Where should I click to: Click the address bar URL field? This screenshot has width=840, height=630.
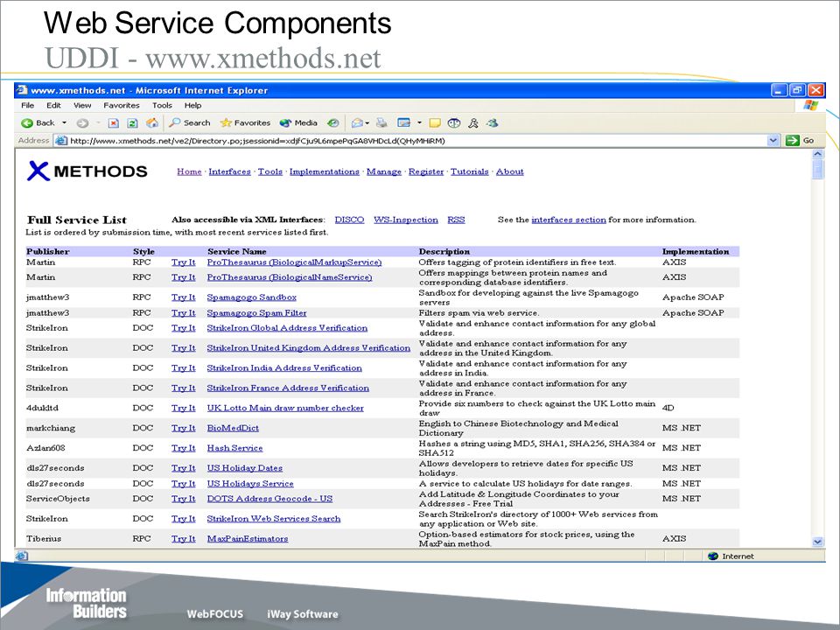coord(418,141)
